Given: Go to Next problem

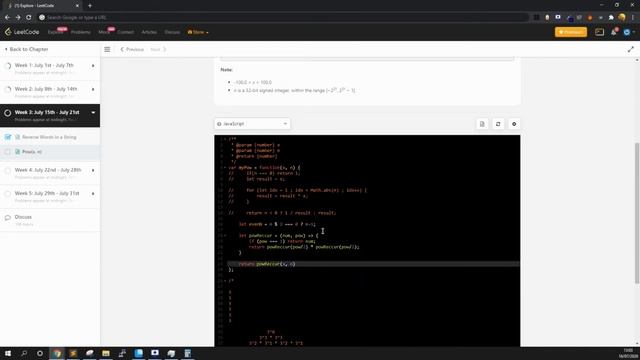Looking at the screenshot, I should tap(158, 49).
